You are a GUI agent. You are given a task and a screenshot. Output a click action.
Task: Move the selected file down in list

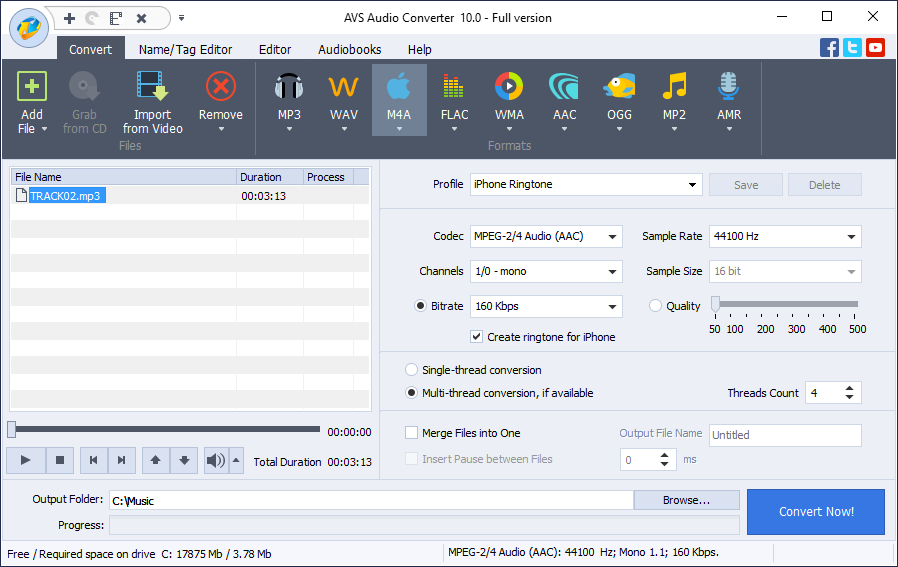coord(184,460)
